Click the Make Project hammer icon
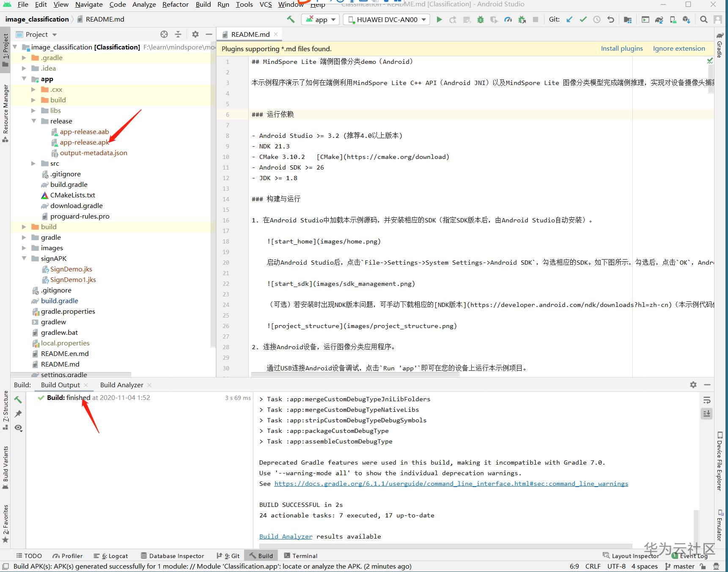 click(291, 19)
